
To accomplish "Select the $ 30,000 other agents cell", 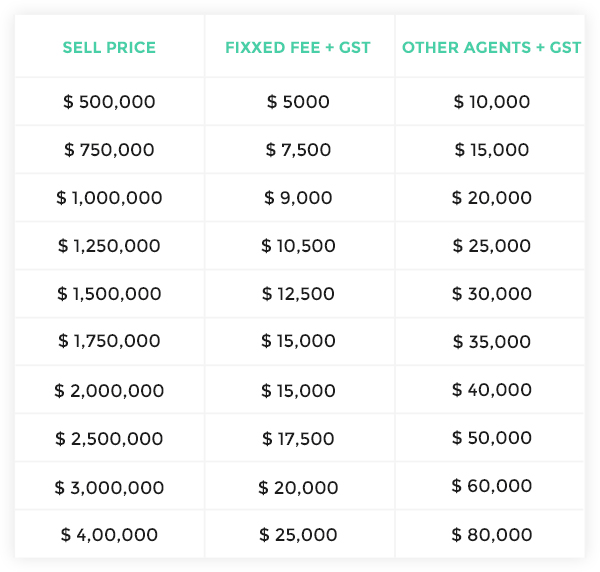I will pos(492,294).
